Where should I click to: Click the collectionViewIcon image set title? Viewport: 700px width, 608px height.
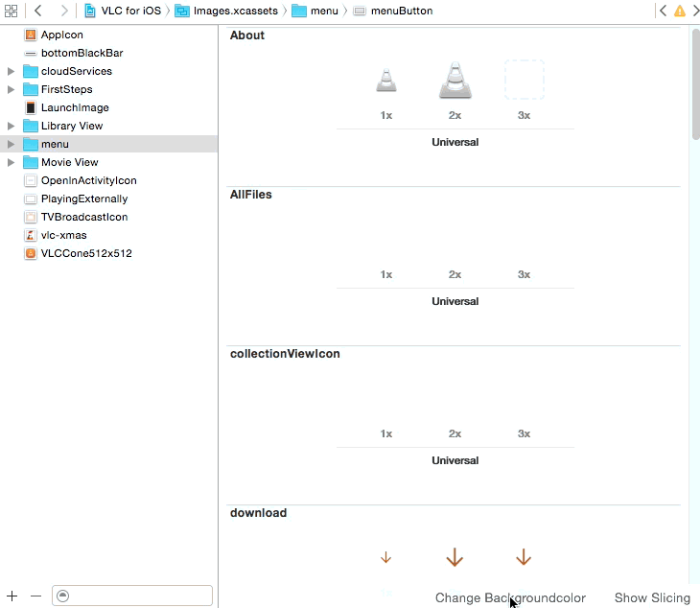tap(285, 354)
